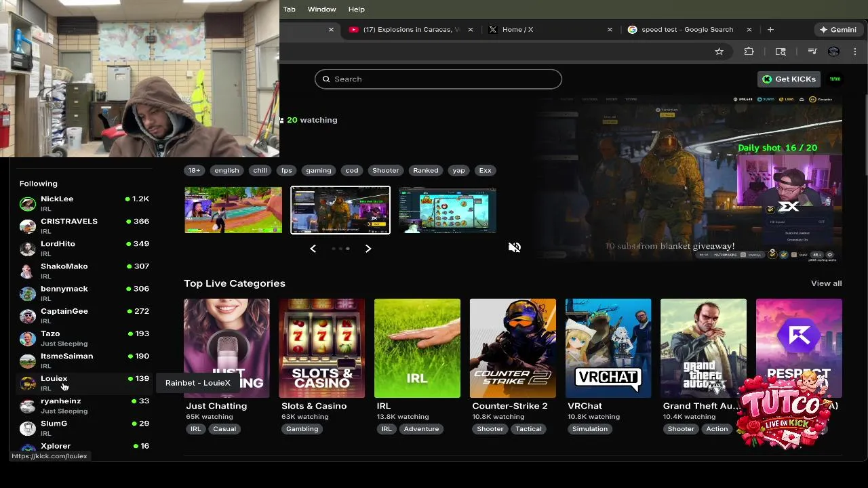Click the Action tag under Grand Theft Auto
868x488 pixels.
coord(717,429)
